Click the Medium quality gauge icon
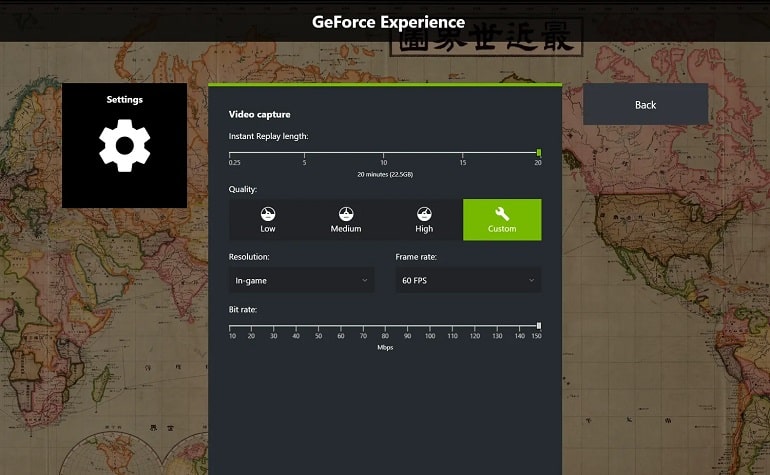Screen dimensions: 770x475 coord(346,214)
